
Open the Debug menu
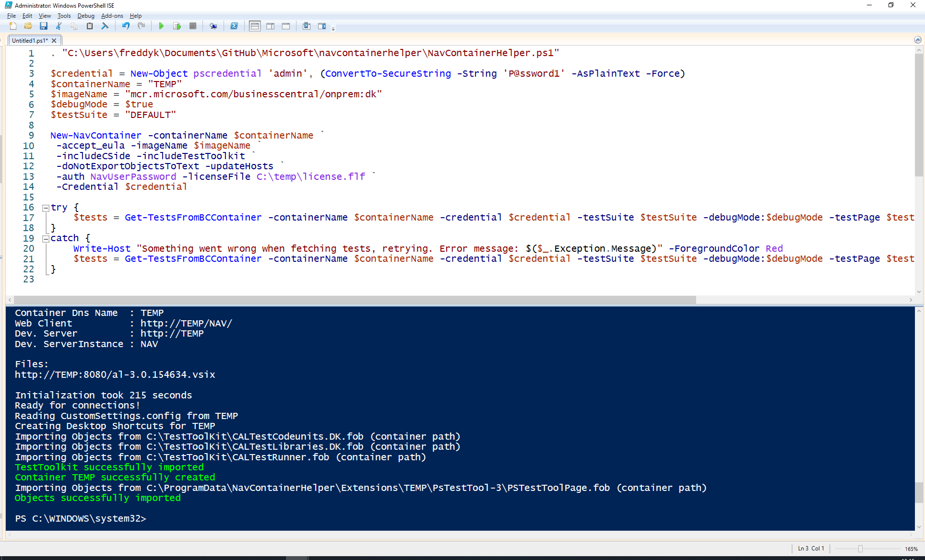(86, 16)
